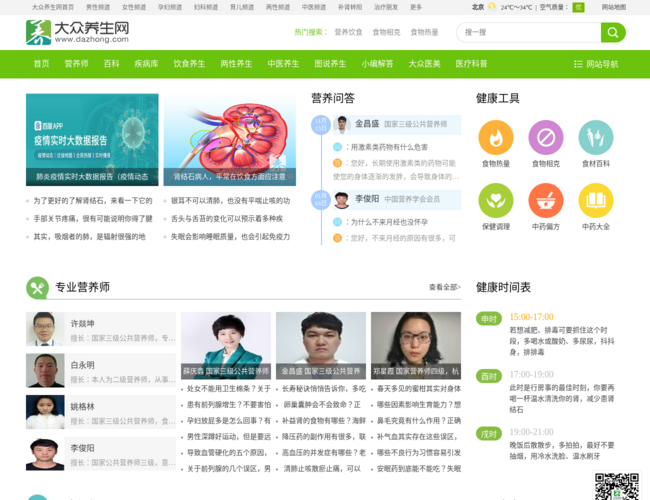Click hot search term 食物相克
This screenshot has width=650, height=500.
tap(386, 32)
